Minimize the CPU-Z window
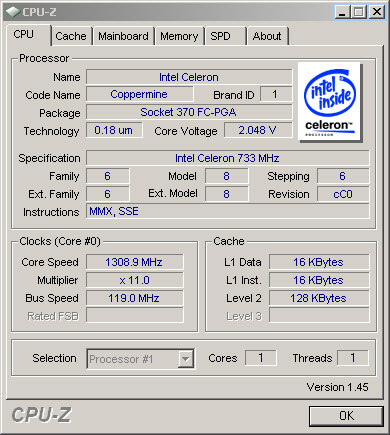This screenshot has height=435, width=390. (x=342, y=12)
